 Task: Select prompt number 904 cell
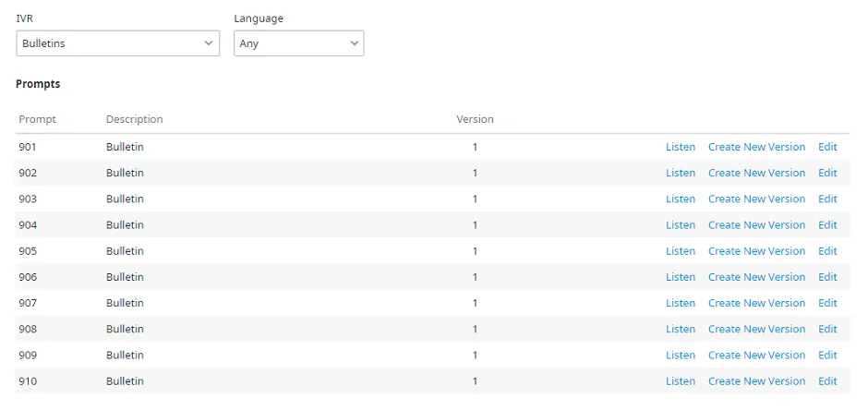pos(28,224)
